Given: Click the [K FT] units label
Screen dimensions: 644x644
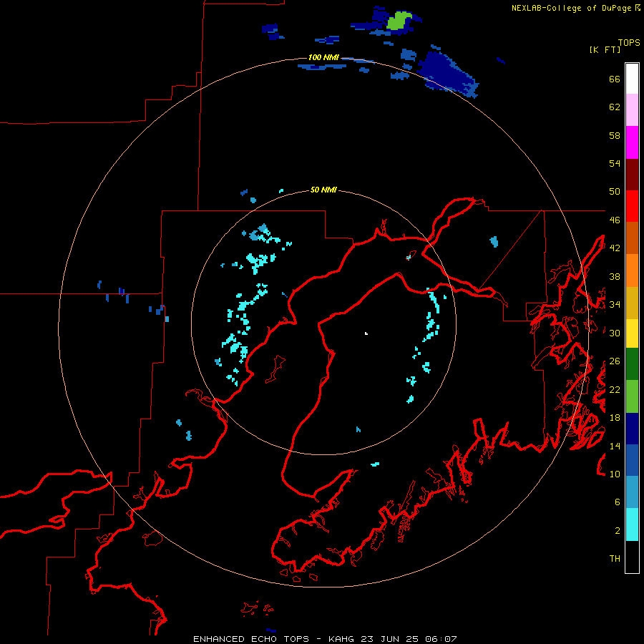Looking at the screenshot, I should 605,49.
